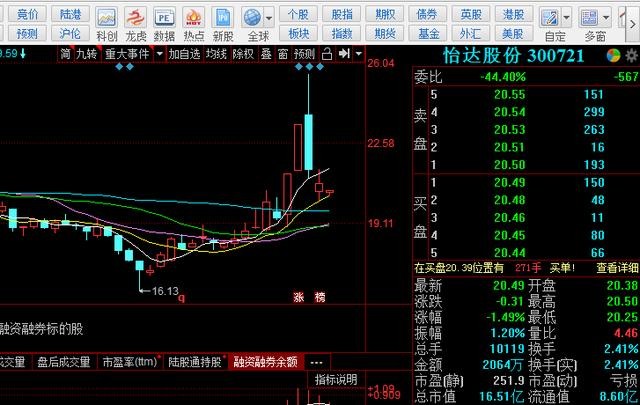Toggle 除权 ex-rights adjustment
This screenshot has height=405, width=640.
click(243, 54)
